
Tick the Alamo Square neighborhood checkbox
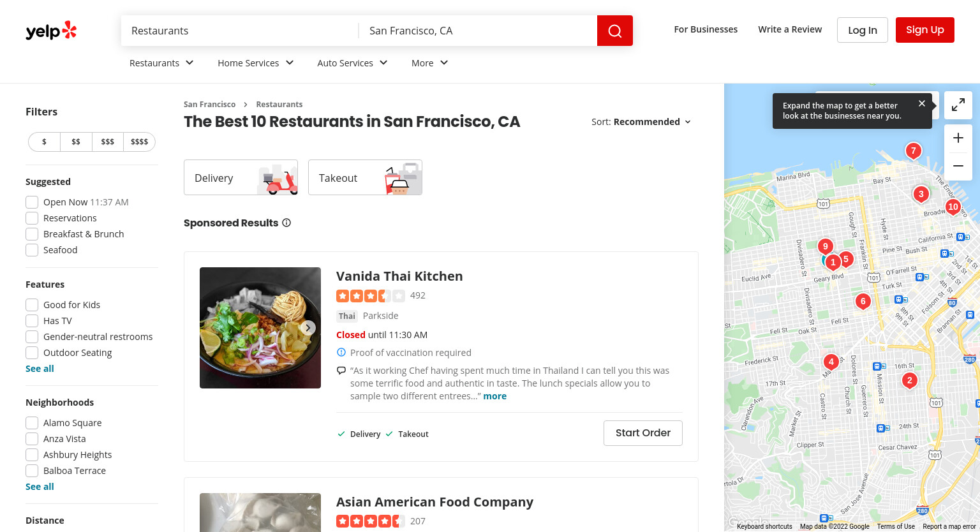(x=32, y=423)
